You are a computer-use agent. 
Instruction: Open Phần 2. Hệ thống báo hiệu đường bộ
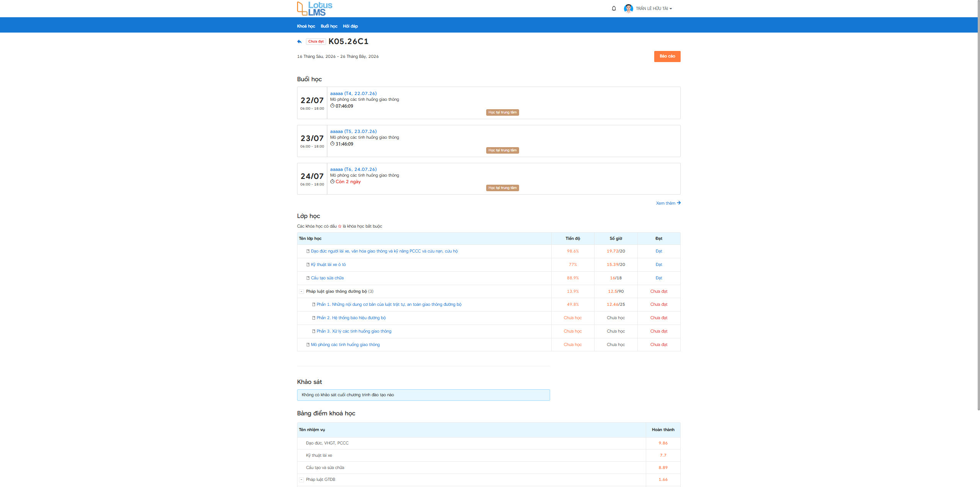[x=351, y=318]
